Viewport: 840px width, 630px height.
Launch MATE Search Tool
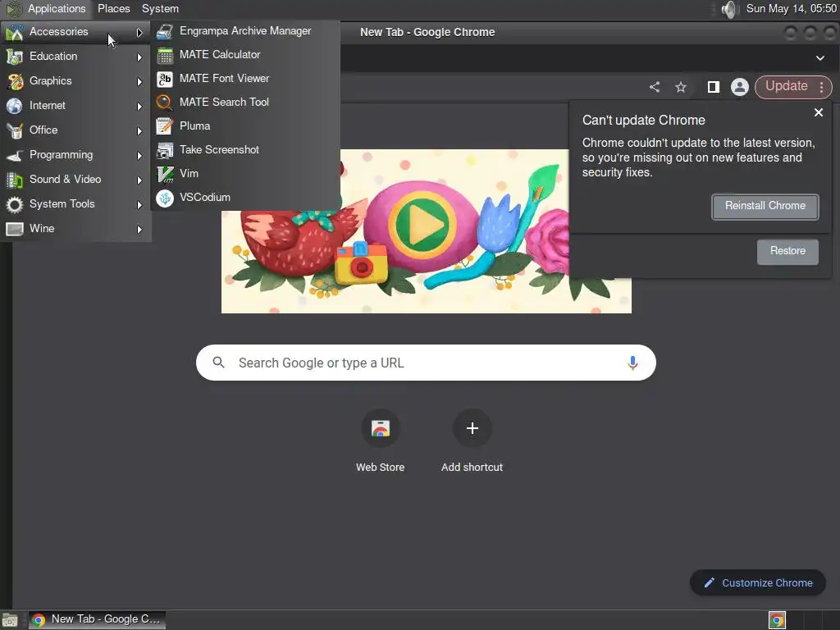click(245, 102)
